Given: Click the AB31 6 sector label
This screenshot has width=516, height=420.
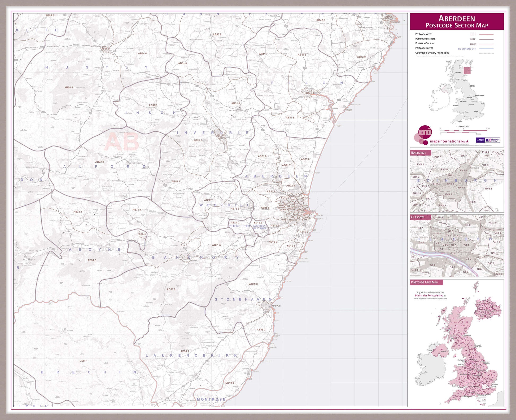Looking at the screenshot, I should 171,289.
